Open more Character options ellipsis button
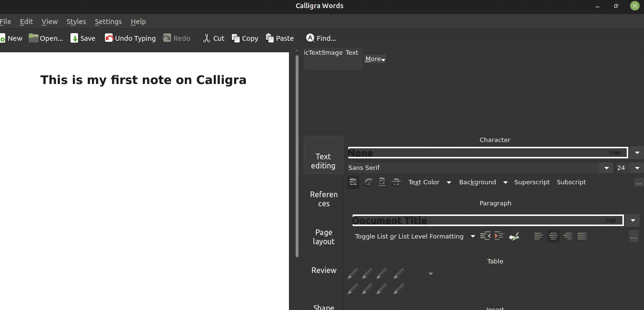This screenshot has width=644, height=310. point(638,182)
